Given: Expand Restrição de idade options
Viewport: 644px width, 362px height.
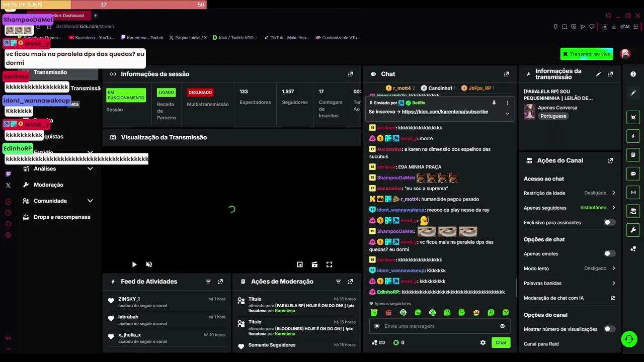Looking at the screenshot, I should [x=613, y=193].
